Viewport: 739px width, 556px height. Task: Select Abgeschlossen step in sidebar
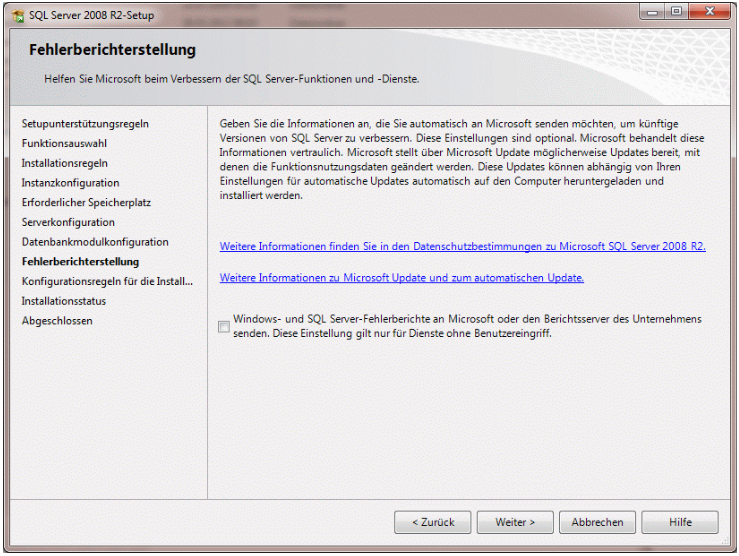(57, 321)
